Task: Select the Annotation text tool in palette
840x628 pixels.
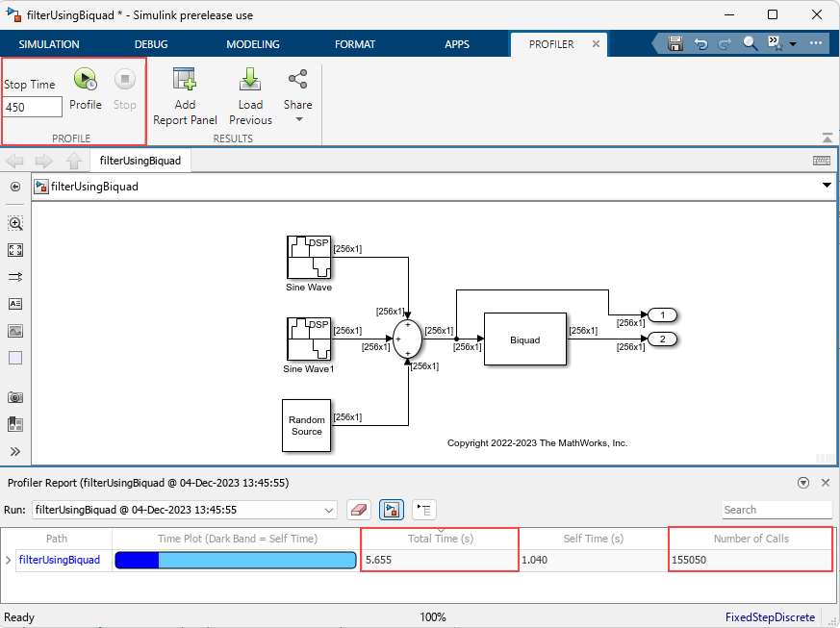Action: pos(15,304)
